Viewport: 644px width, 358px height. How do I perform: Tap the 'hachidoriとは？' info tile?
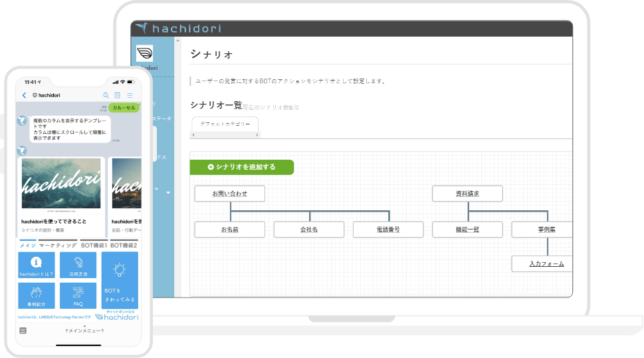click(x=37, y=265)
